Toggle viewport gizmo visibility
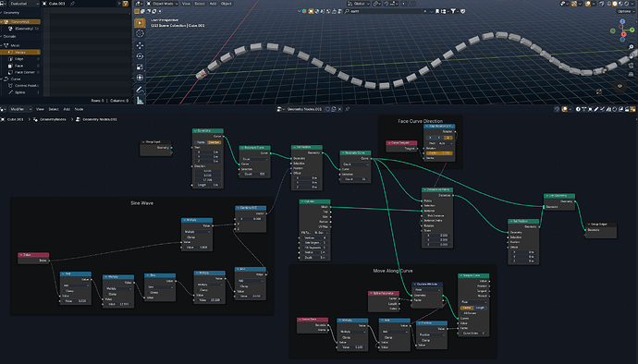Viewport: 638px width, 364px height. point(574,4)
